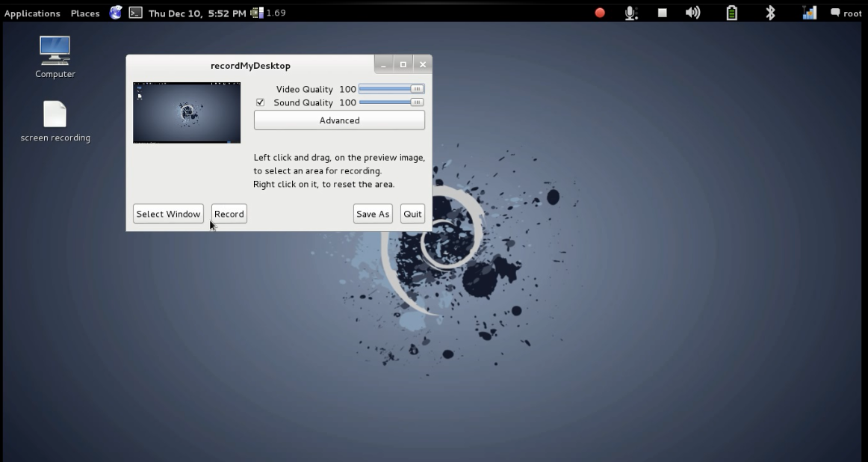
Task: Open the Places menu
Action: [84, 13]
